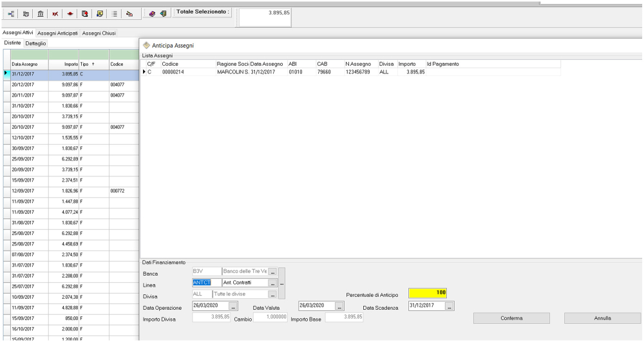Click the Anticipa Assegni window title icon
Viewport: 644px width, 342px height.
[x=146, y=46]
